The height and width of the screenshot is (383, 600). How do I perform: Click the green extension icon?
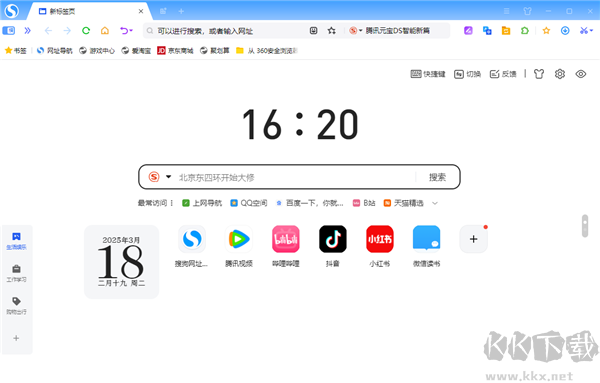pyautogui.click(x=525, y=31)
